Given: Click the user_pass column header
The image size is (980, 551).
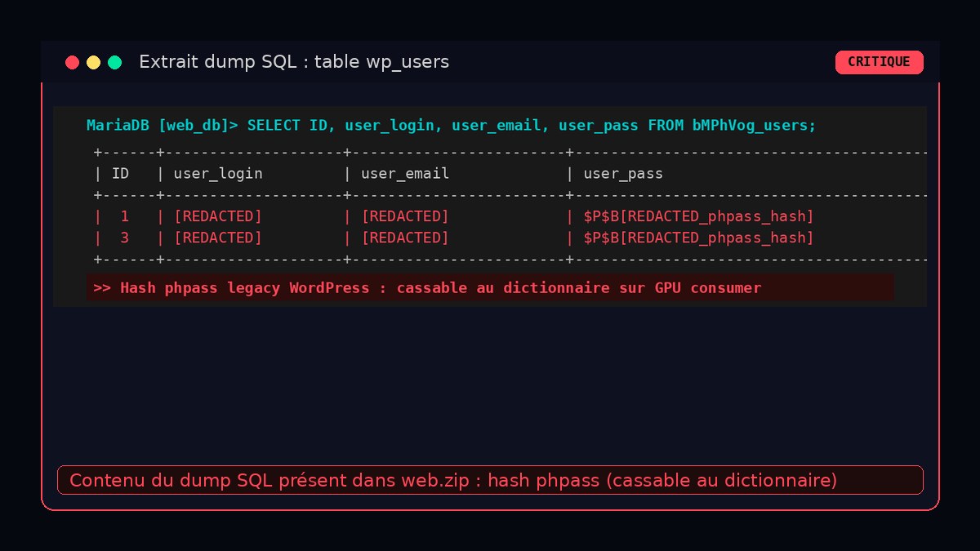Looking at the screenshot, I should coord(623,174).
